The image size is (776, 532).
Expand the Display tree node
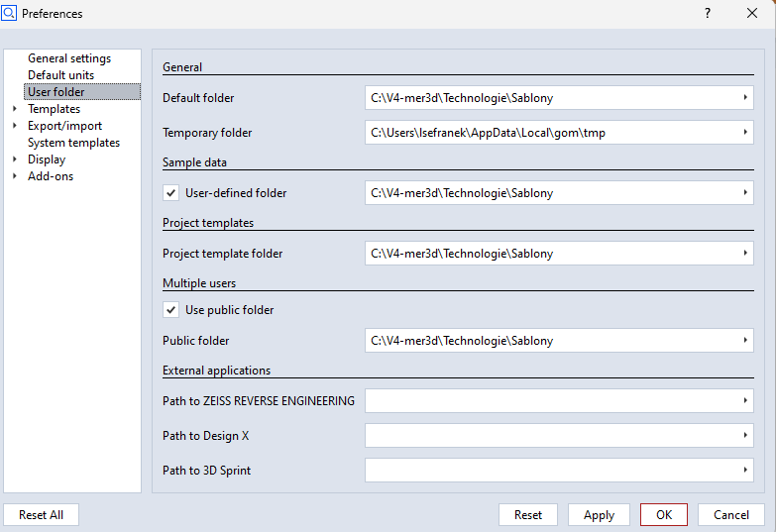(x=14, y=160)
